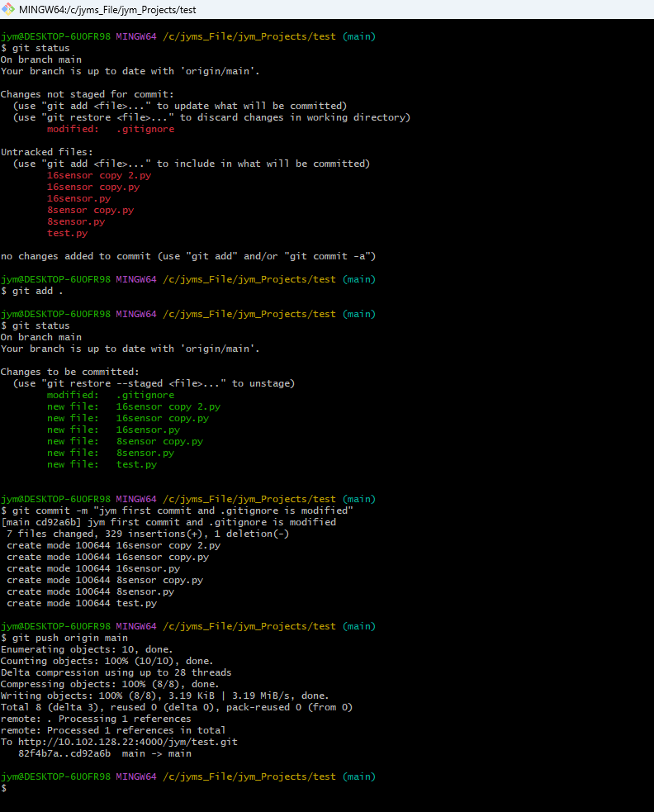This screenshot has width=654, height=812.
Task: Click the red untracked '8sensor.py' entry
Action: pos(76,221)
